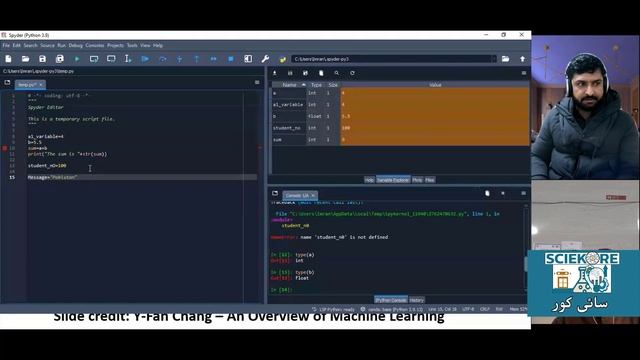Switch to History bottom tab
This screenshot has height=360, width=640.
pos(416,300)
